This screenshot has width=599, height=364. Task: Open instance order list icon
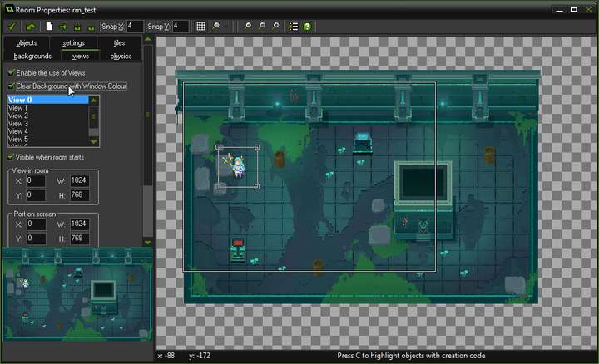(x=294, y=27)
